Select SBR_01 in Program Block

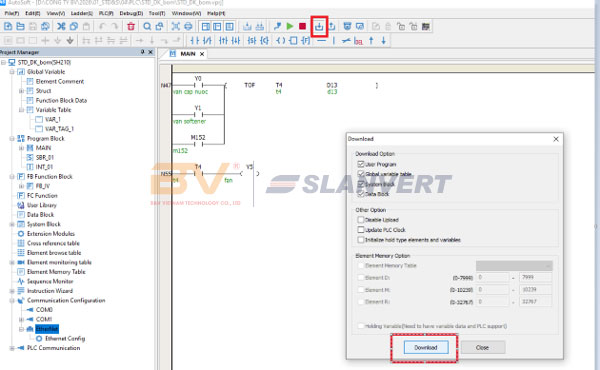click(x=45, y=157)
